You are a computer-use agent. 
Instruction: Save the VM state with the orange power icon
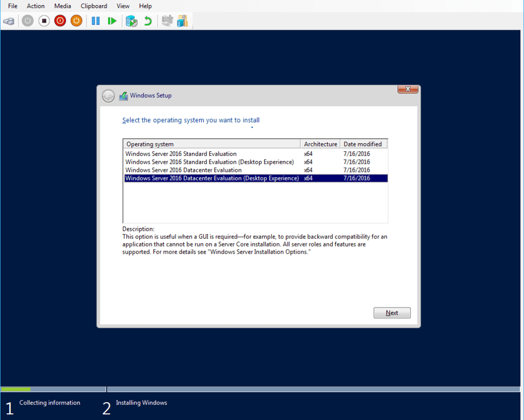tap(77, 21)
